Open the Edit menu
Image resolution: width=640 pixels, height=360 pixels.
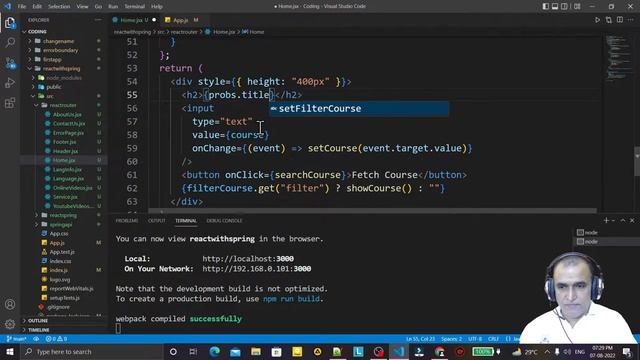37,7
